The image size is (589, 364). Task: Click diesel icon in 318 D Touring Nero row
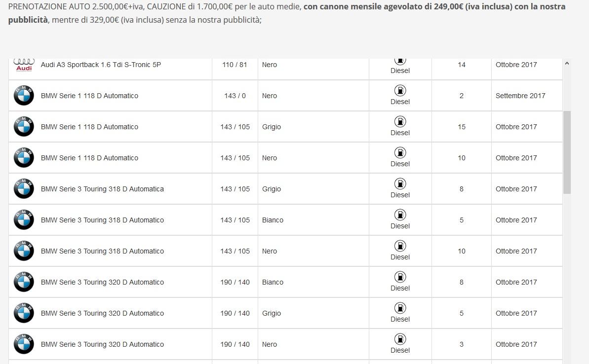pos(400,246)
